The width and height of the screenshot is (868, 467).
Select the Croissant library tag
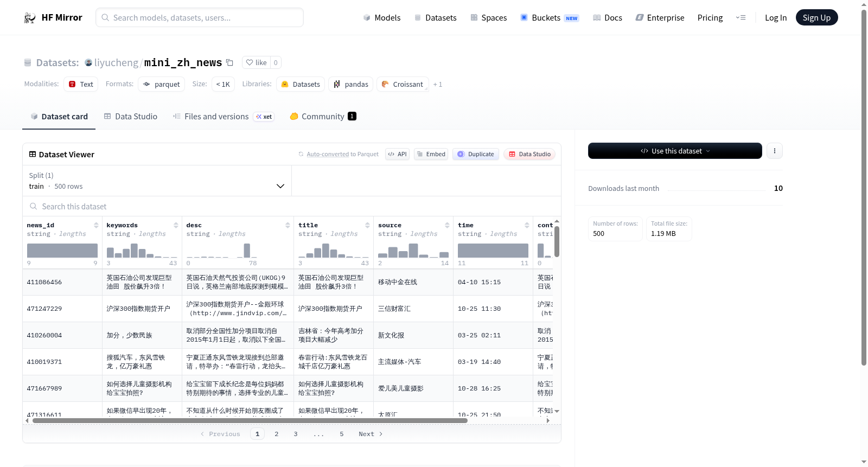(x=403, y=84)
